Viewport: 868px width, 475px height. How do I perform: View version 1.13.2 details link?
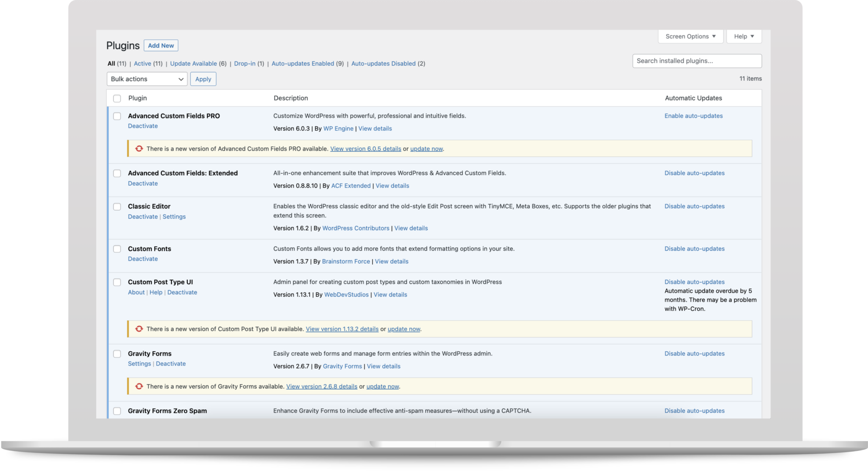pos(342,329)
